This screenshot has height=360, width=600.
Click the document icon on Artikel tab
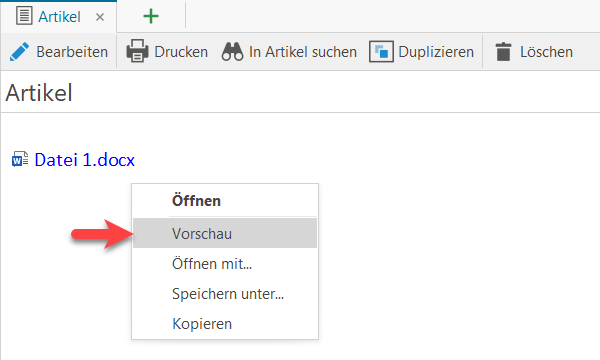point(24,16)
